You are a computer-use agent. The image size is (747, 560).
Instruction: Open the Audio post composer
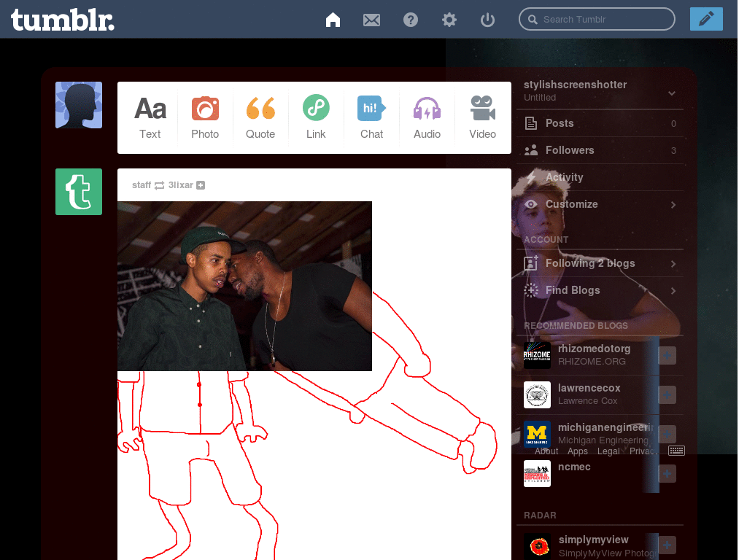click(427, 117)
